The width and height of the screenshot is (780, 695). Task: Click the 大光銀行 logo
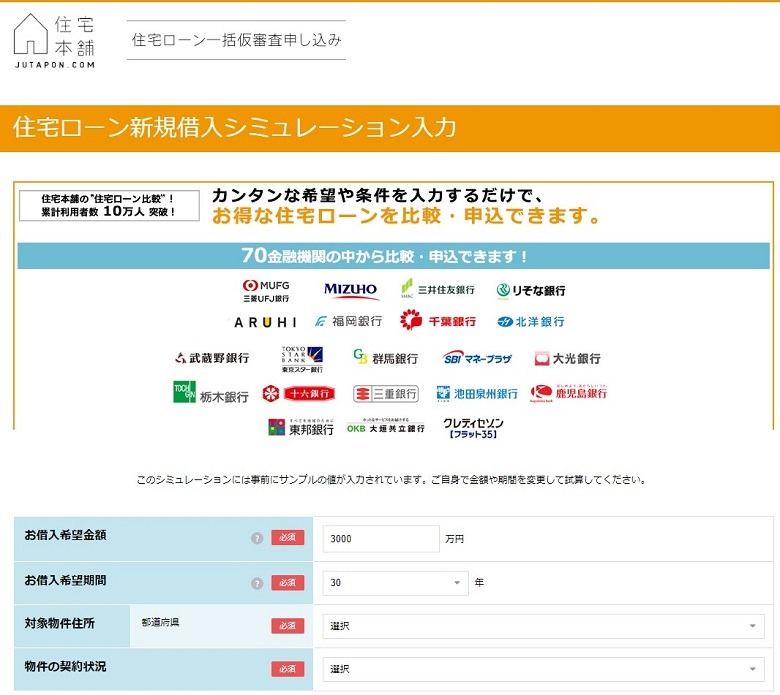pyautogui.click(x=567, y=358)
